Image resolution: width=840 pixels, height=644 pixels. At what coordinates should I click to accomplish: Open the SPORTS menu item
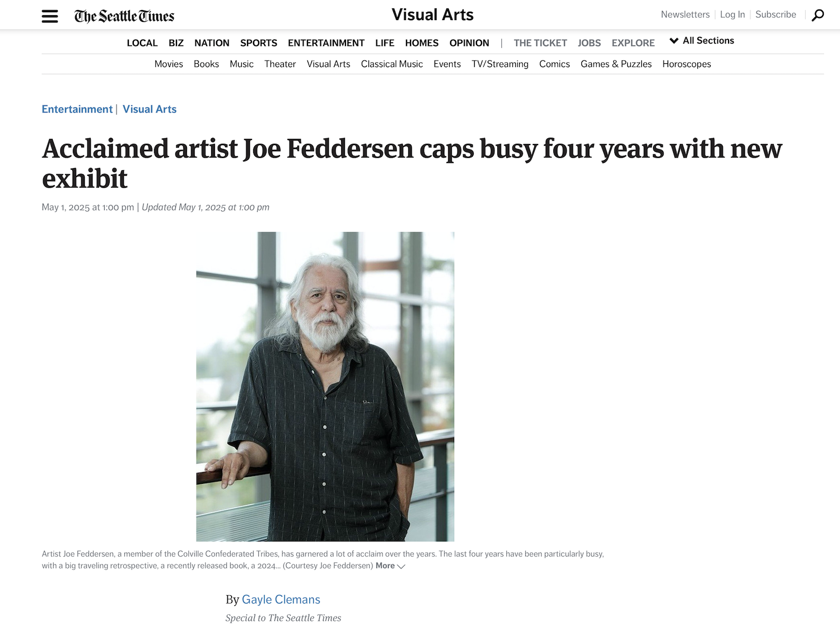tap(259, 43)
